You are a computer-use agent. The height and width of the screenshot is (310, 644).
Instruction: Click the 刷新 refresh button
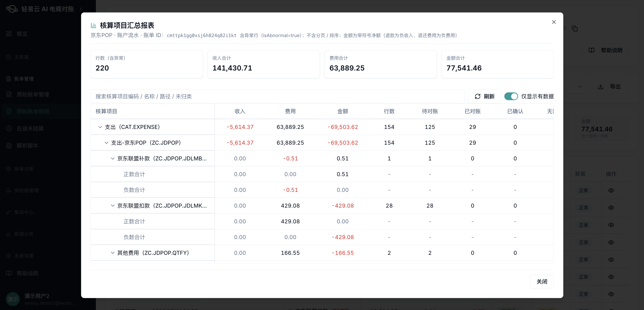coord(484,96)
